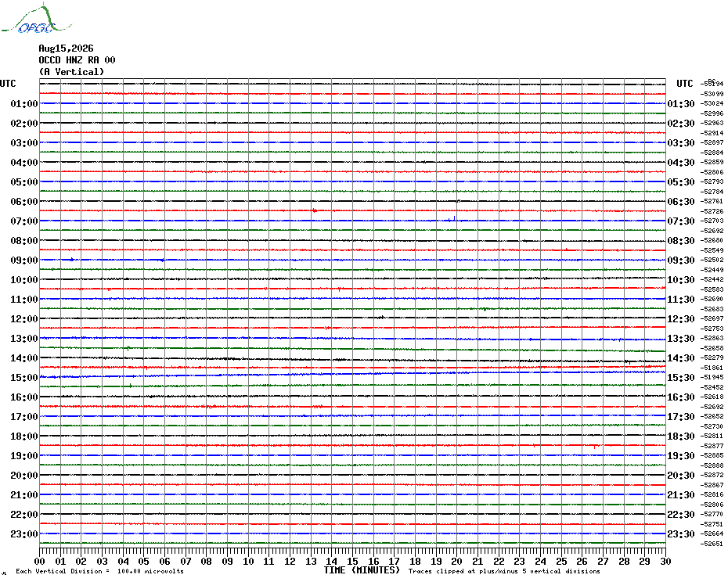Image resolution: width=728 pixels, height=582 pixels.
Task: Click the 14:30 time label on right
Action: click(681, 357)
